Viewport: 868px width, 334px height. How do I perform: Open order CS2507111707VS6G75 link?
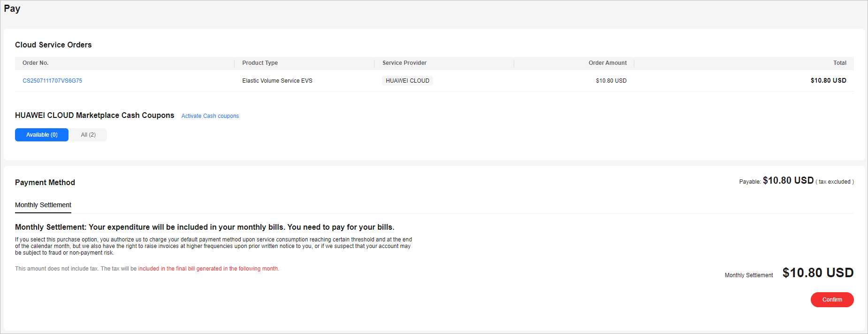point(52,81)
